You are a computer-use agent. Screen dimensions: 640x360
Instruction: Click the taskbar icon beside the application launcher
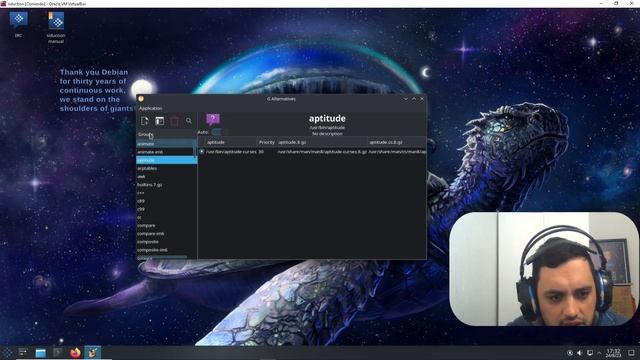pyautogui.click(x=23, y=352)
